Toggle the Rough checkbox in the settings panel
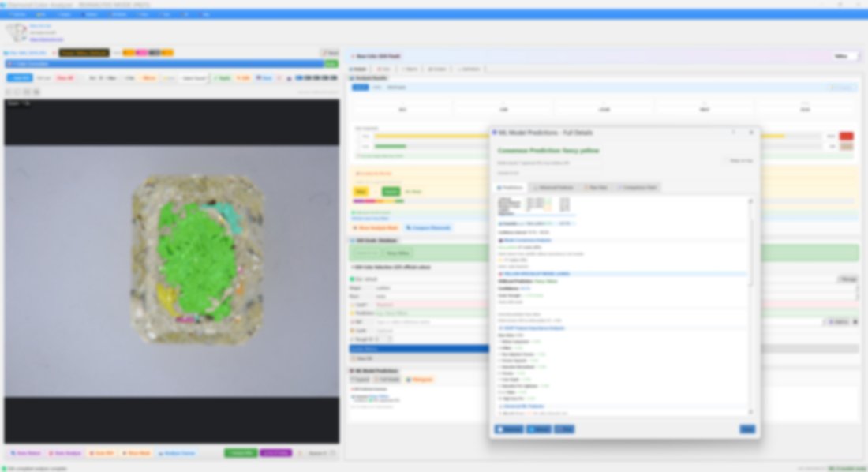This screenshot has width=868, height=472. 354,339
